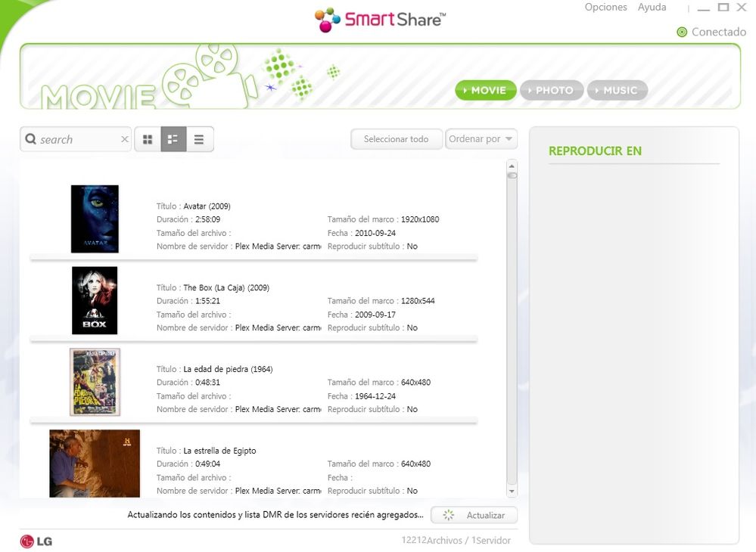Select the Avatar poster thumbnail

tap(95, 219)
